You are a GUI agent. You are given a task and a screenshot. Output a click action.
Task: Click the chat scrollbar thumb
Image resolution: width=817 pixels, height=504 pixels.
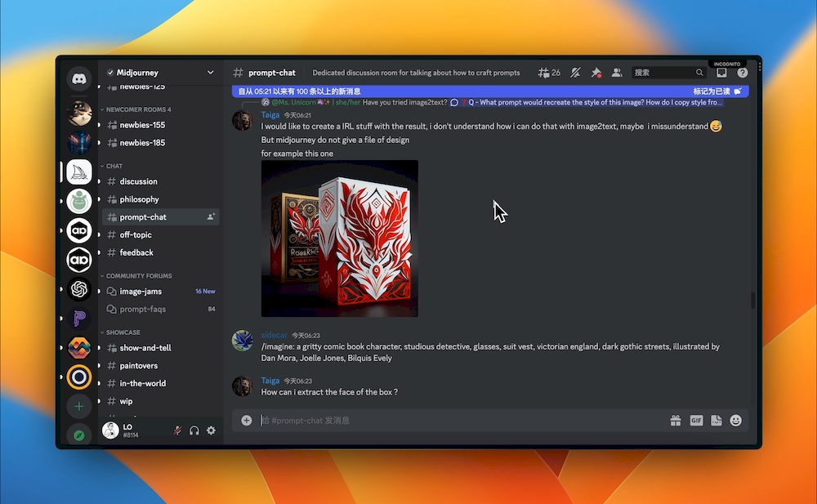tap(752, 300)
